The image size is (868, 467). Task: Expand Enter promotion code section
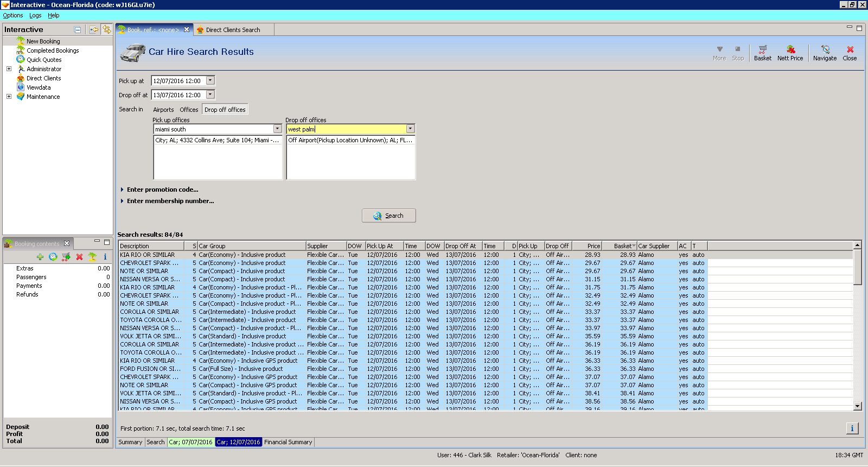tap(122, 190)
